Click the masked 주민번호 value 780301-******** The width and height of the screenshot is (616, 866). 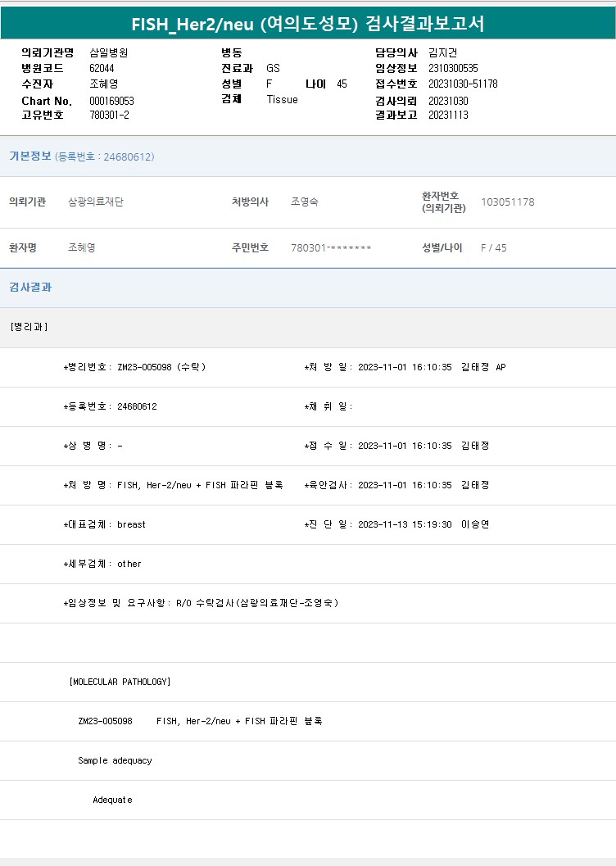point(331,248)
